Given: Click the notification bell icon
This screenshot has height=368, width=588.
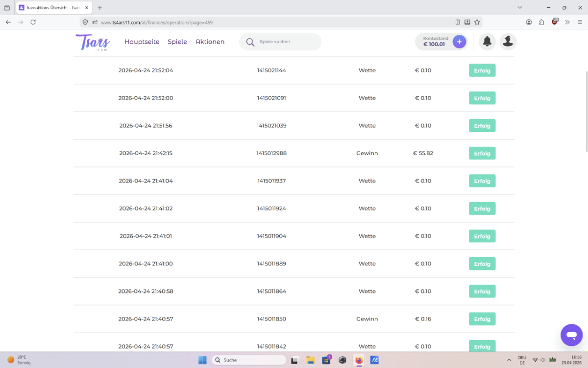Looking at the screenshot, I should (487, 42).
